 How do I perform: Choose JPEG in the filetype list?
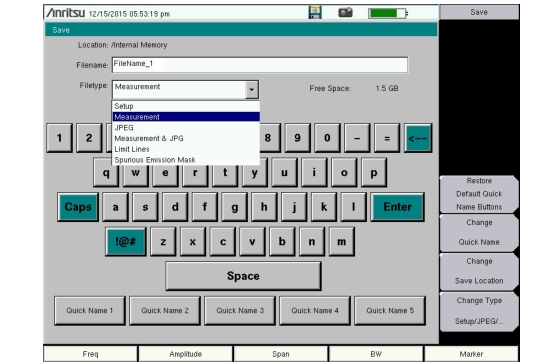[x=186, y=128]
